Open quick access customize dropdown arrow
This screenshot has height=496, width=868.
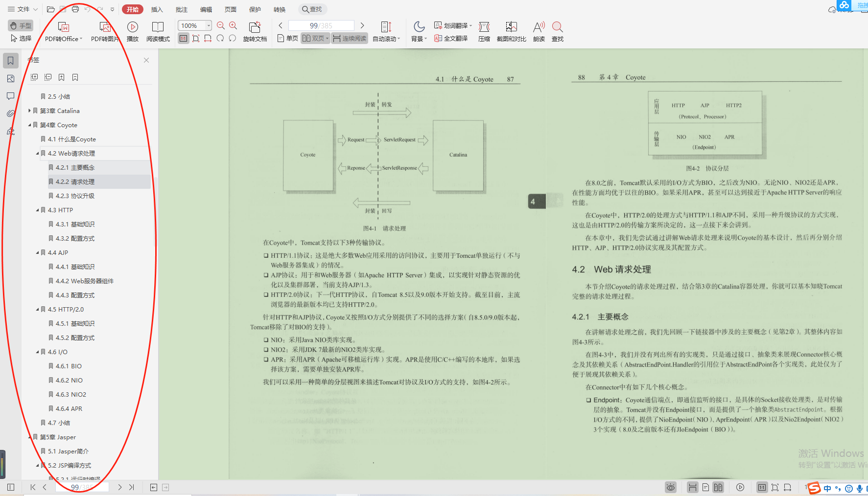(112, 9)
